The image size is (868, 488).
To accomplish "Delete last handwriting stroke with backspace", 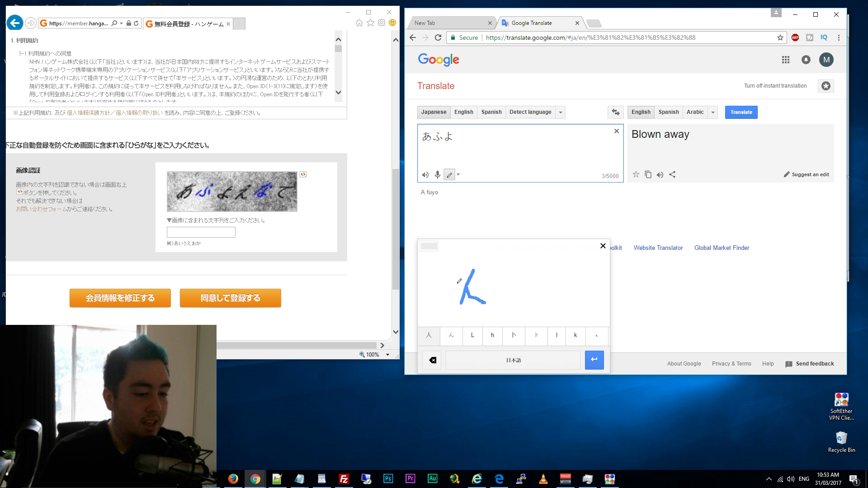I will tap(432, 360).
